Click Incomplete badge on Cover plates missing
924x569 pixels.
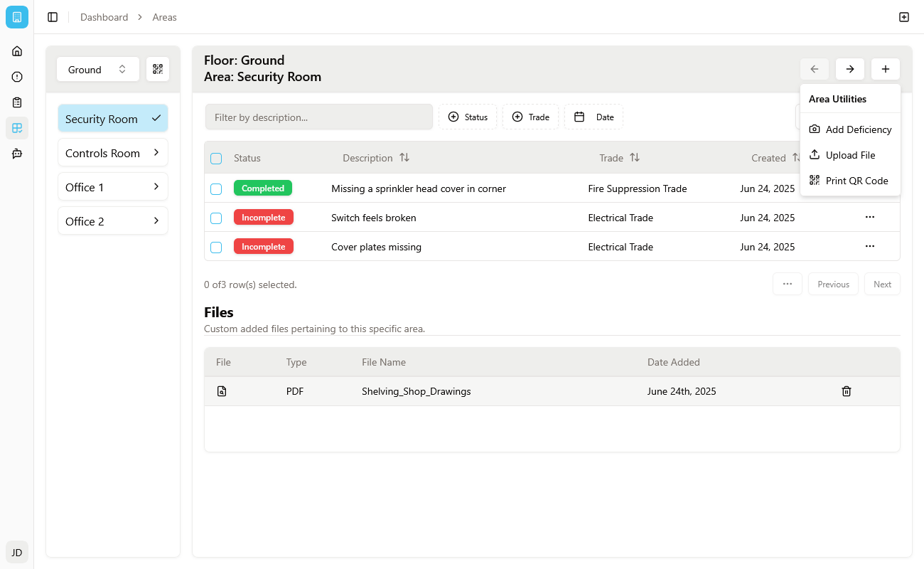click(x=264, y=247)
